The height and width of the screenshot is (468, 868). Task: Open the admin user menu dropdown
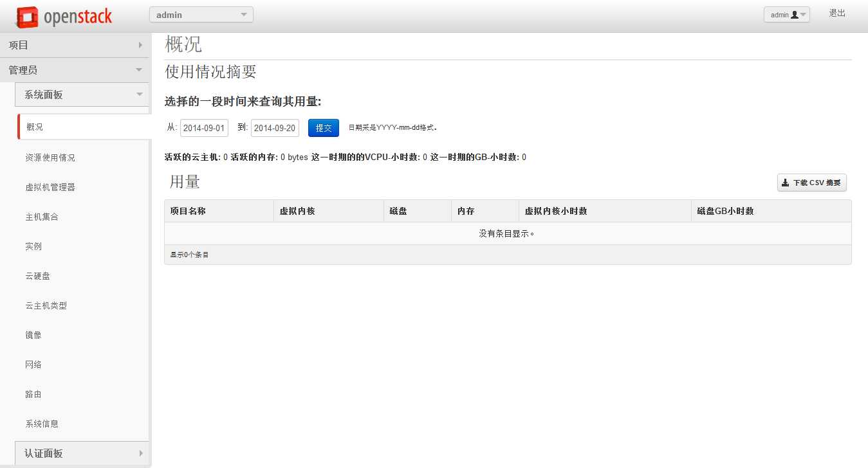click(x=786, y=15)
